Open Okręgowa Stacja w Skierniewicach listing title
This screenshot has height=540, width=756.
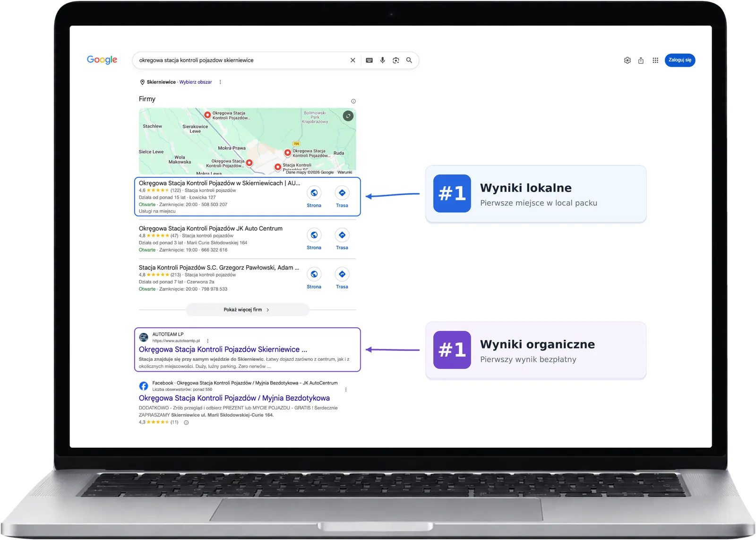click(x=219, y=183)
